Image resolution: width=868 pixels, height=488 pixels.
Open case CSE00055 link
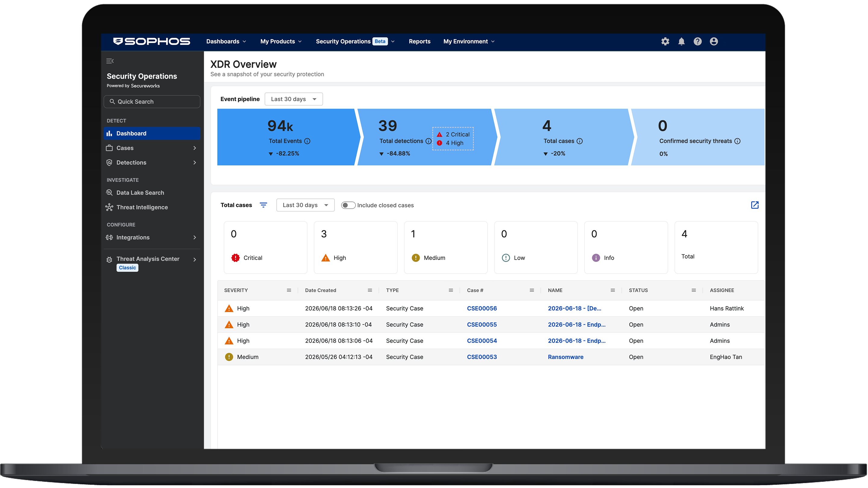[482, 325]
